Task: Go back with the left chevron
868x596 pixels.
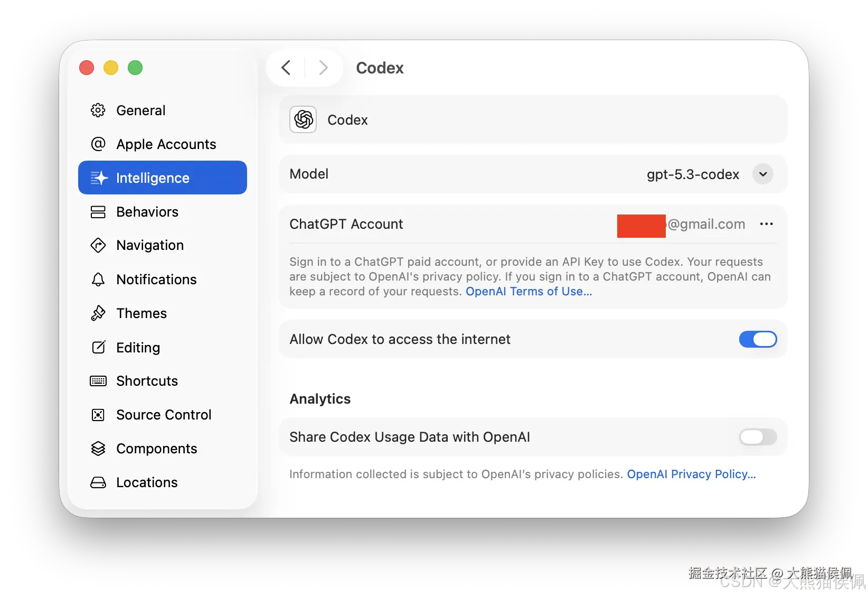Action: pyautogui.click(x=286, y=68)
